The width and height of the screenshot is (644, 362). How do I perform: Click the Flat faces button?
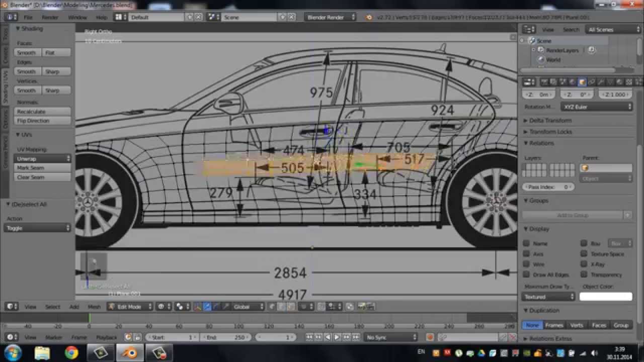pyautogui.click(x=56, y=52)
